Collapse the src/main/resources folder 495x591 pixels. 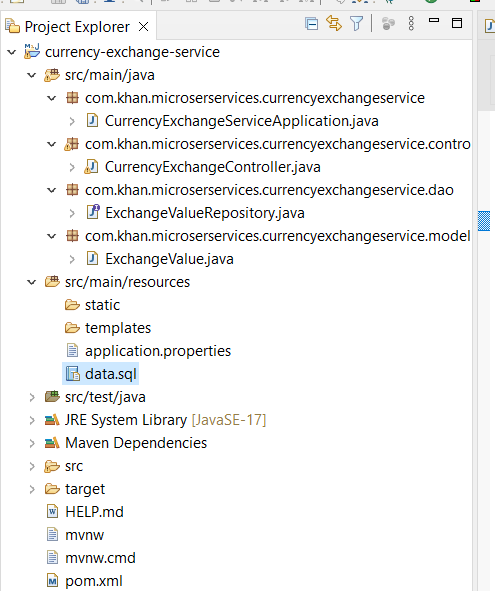point(32,282)
